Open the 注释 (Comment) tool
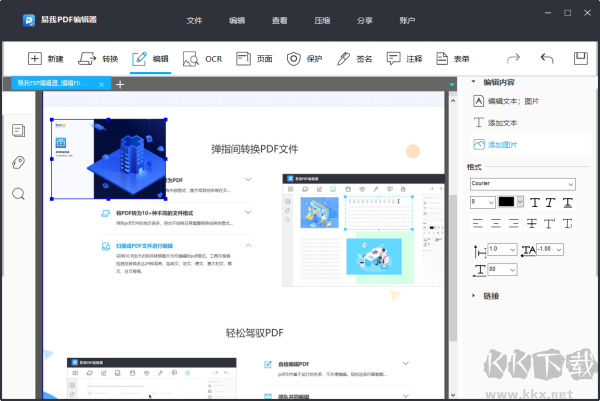Screen dimensions: 600x401 point(404,59)
